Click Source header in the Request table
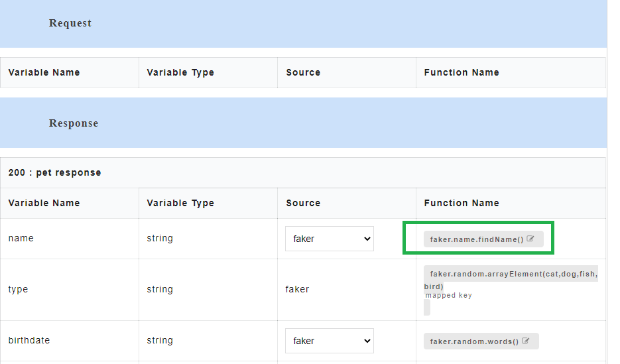This screenshot has height=364, width=620. click(x=303, y=72)
